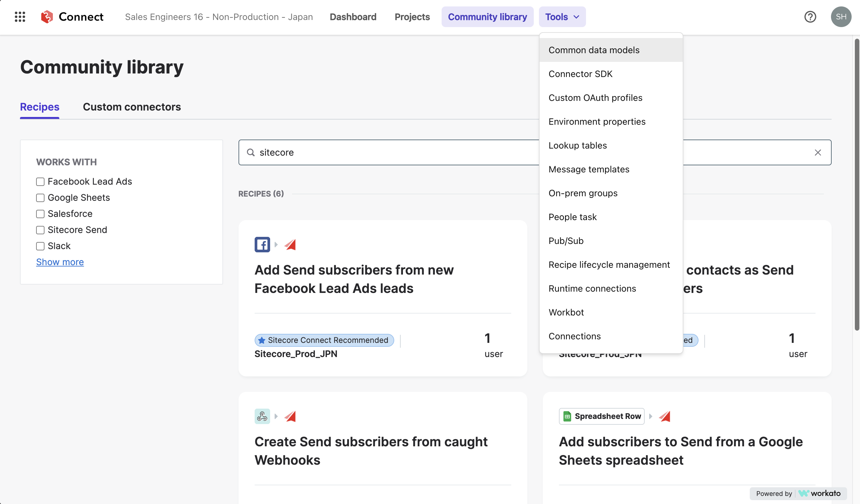Screen dimensions: 860x504
Task: Check the Google Sheets filter
Action: (x=40, y=198)
